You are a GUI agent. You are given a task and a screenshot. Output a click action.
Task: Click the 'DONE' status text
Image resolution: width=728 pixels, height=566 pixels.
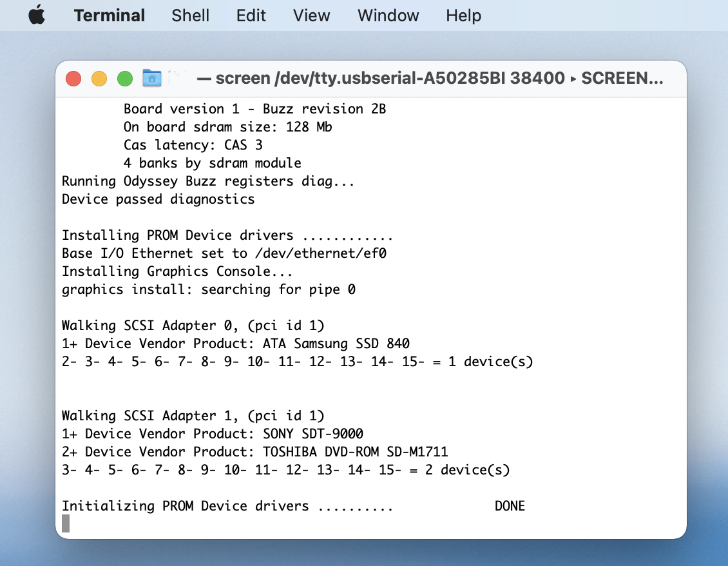(510, 506)
